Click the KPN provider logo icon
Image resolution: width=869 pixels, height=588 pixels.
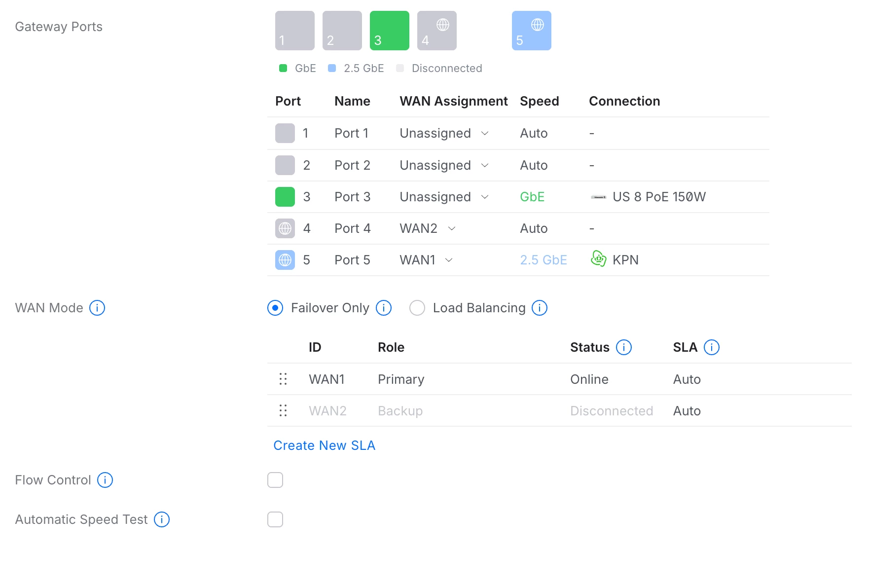click(598, 258)
